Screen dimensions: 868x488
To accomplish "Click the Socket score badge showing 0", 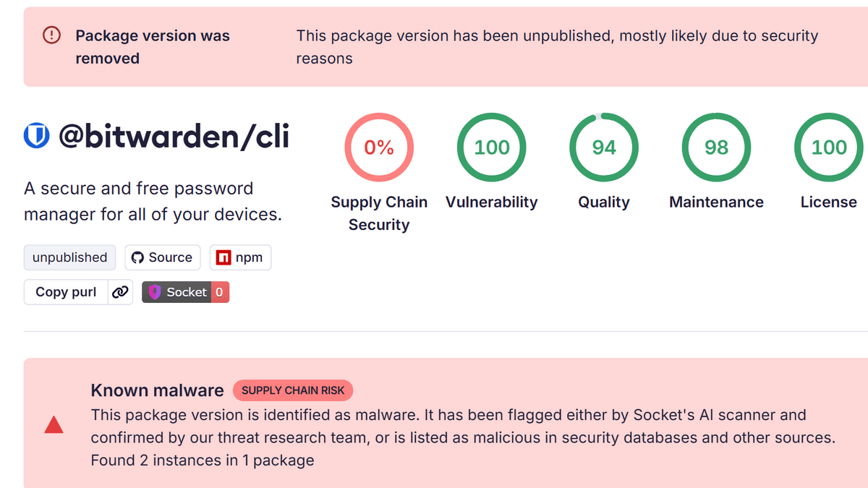I will coord(220,292).
